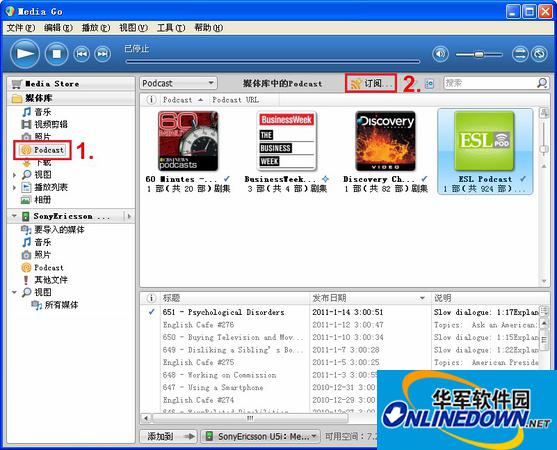Click the view toggle icon beside search
The image size is (557, 450).
coord(429,84)
